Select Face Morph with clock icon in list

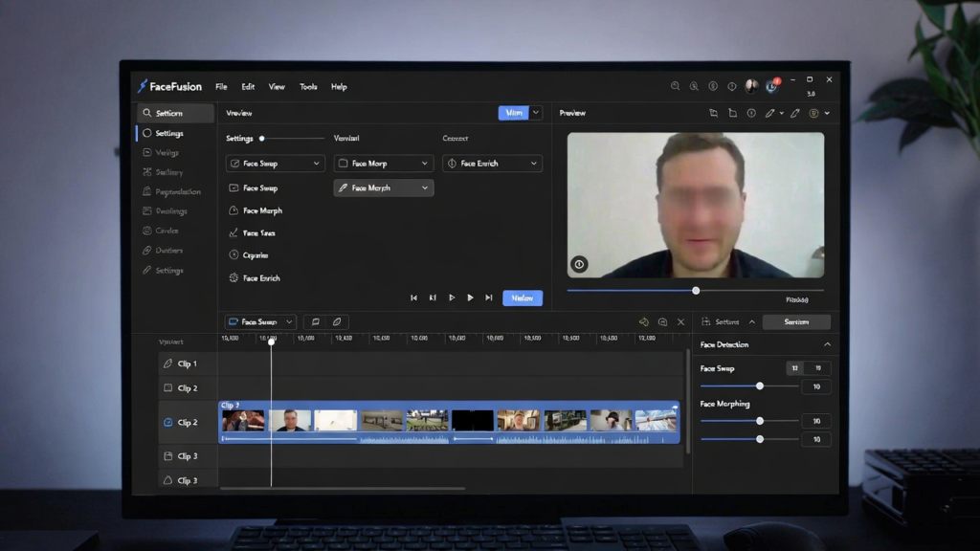click(256, 210)
